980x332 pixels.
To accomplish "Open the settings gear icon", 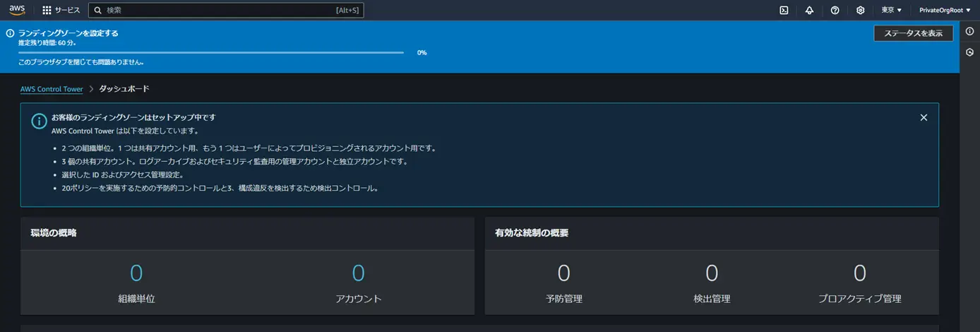I will pyautogui.click(x=860, y=11).
